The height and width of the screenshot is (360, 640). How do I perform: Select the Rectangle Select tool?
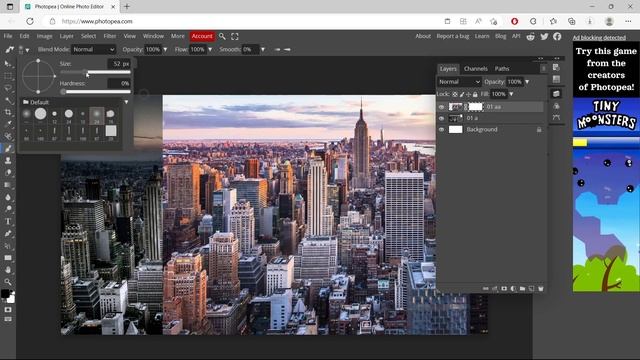(8, 76)
